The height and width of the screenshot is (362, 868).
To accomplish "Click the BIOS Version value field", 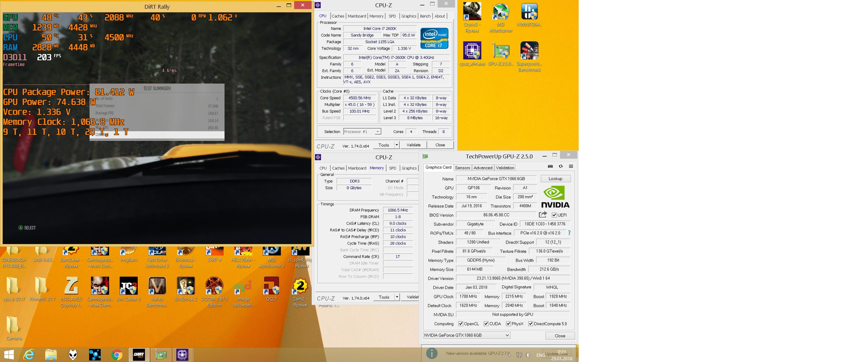I will pyautogui.click(x=496, y=215).
